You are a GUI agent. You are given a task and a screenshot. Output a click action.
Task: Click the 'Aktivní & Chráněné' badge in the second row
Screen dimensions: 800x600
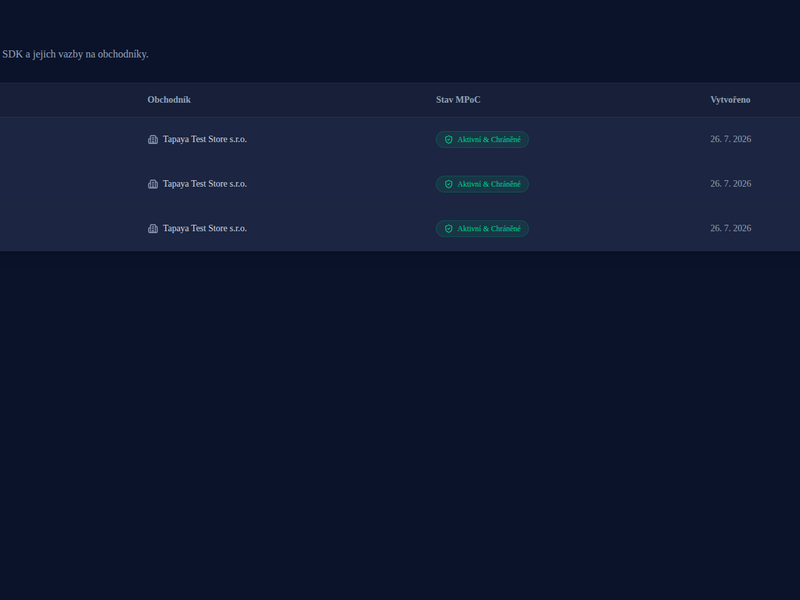(482, 184)
